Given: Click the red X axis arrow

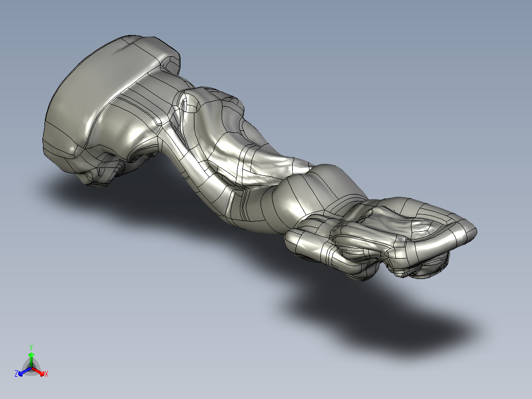Looking at the screenshot, I should (x=38, y=371).
